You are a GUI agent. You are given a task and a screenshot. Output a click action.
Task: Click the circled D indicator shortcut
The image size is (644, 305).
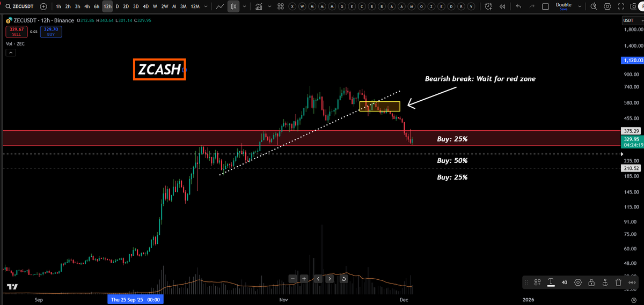451,6
